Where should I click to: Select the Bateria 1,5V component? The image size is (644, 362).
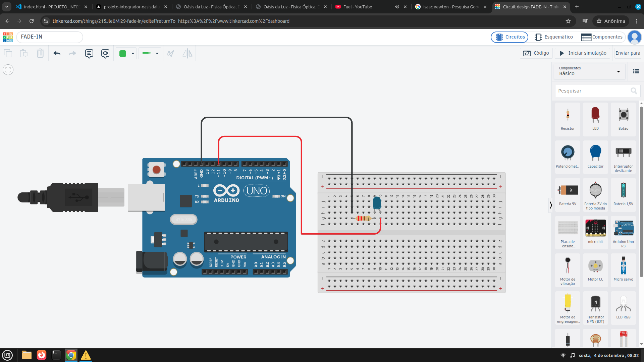click(x=623, y=195)
